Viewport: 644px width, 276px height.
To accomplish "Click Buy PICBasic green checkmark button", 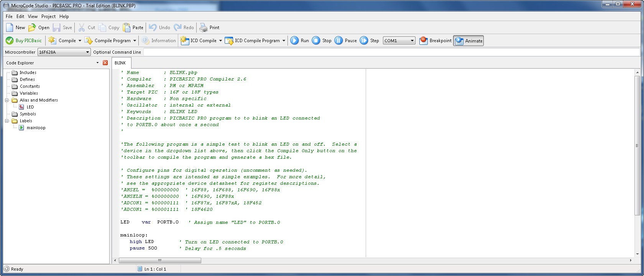I will click(x=23, y=41).
